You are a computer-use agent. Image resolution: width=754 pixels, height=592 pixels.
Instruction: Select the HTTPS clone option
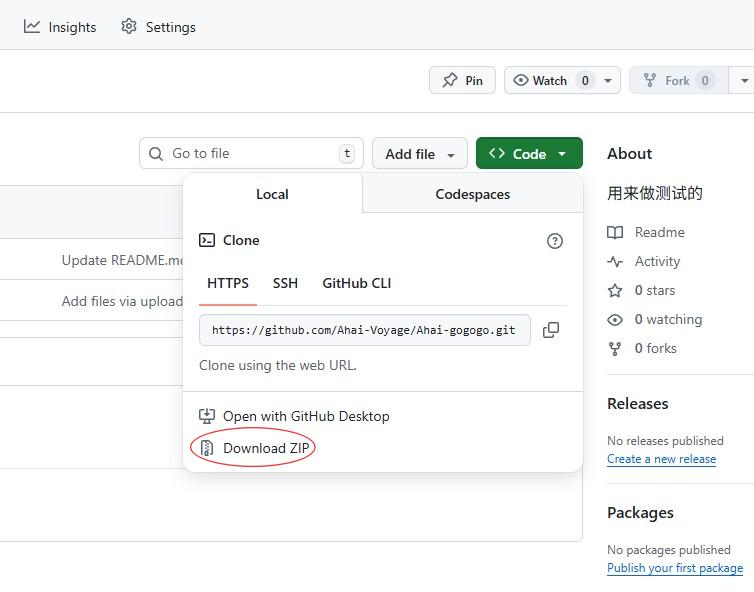point(228,283)
